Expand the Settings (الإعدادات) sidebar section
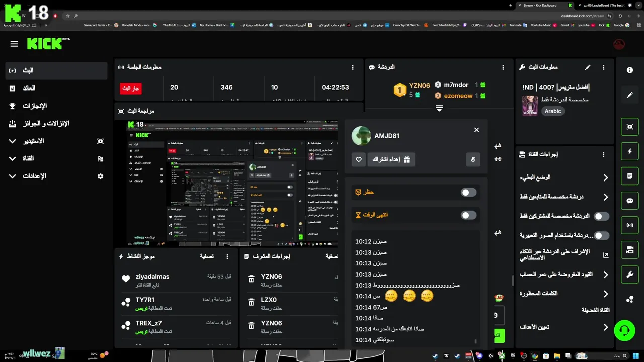This screenshot has height=362, width=644. click(13, 176)
